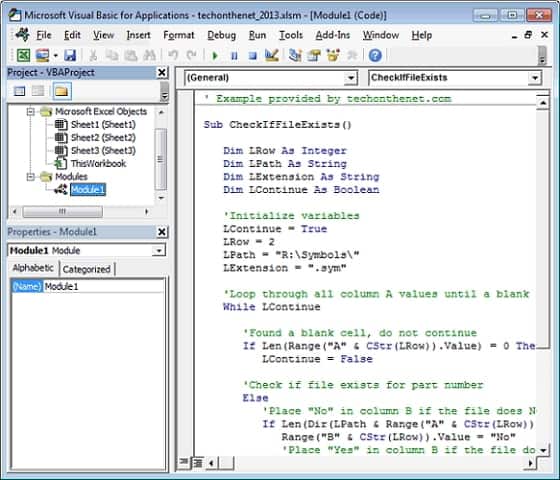Pause execution with the Break icon
Viewport: 560px width, 480px height.
[x=234, y=56]
